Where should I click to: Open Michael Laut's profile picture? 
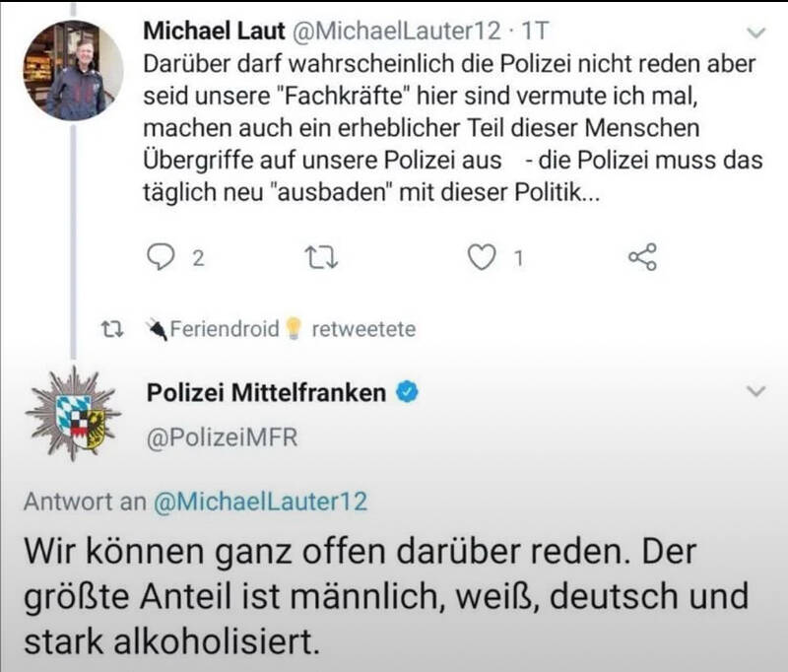73,69
